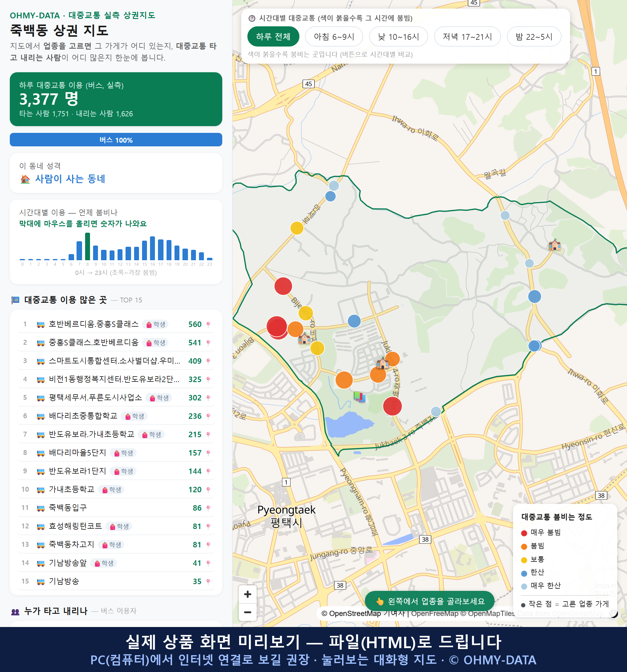Locate 호반베르디움.중흥S클래스 stop via pin icon
The image size is (627, 672).
click(208, 325)
